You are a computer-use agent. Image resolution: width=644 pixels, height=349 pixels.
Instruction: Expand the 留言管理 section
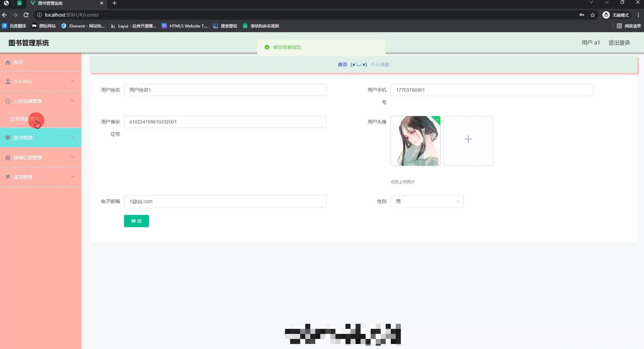click(x=72, y=177)
